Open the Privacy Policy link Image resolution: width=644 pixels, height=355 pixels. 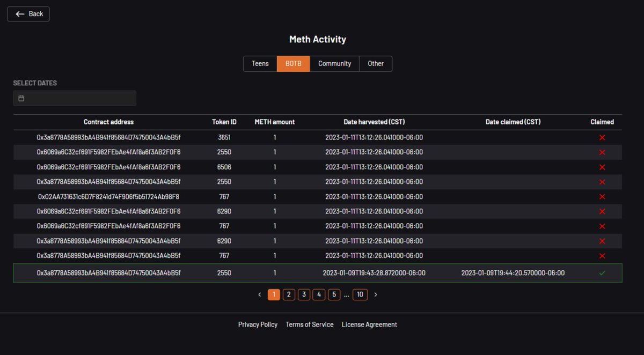click(x=258, y=324)
